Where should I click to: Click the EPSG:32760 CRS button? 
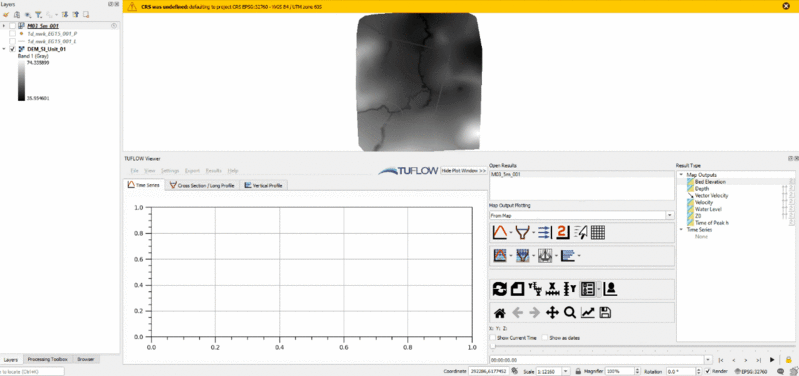pyautogui.click(x=751, y=371)
